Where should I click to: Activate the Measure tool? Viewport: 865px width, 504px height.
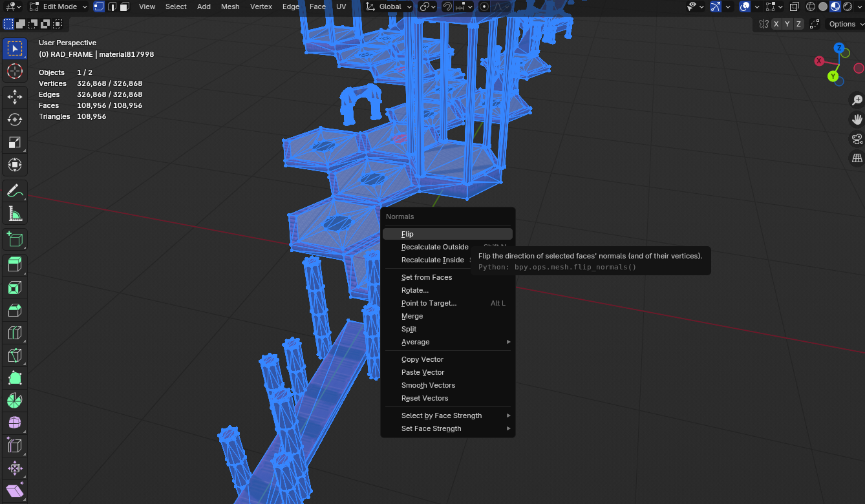(14, 213)
